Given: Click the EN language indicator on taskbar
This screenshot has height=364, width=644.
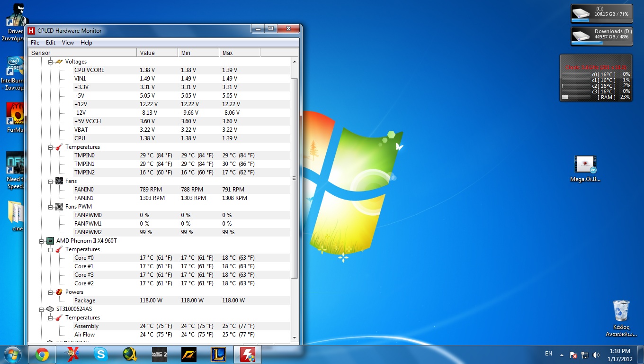Looking at the screenshot, I should [549, 354].
